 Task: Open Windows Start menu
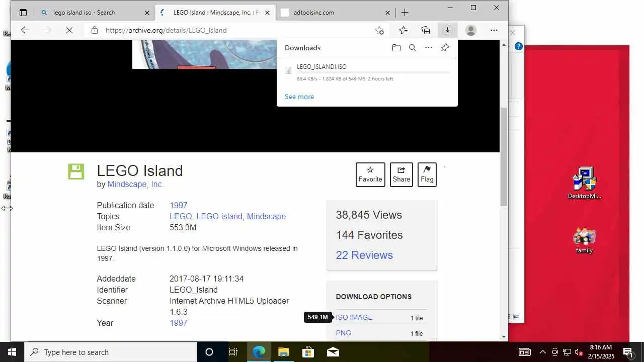[12, 352]
